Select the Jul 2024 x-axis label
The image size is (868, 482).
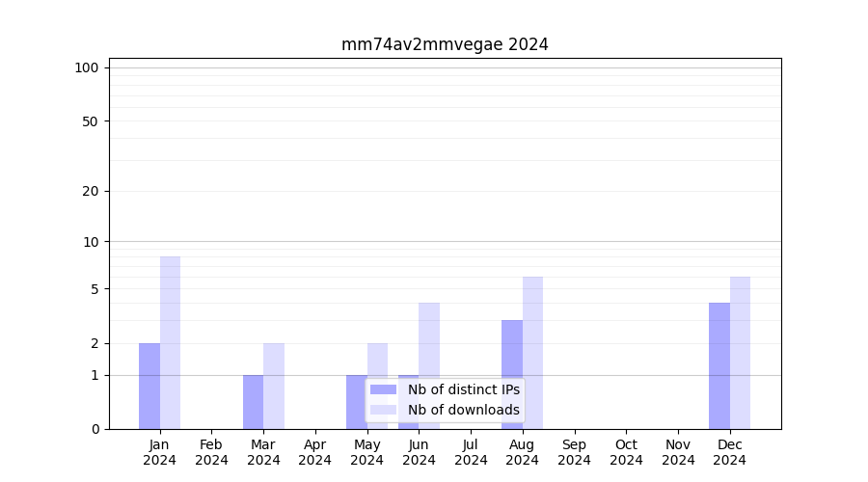471,452
